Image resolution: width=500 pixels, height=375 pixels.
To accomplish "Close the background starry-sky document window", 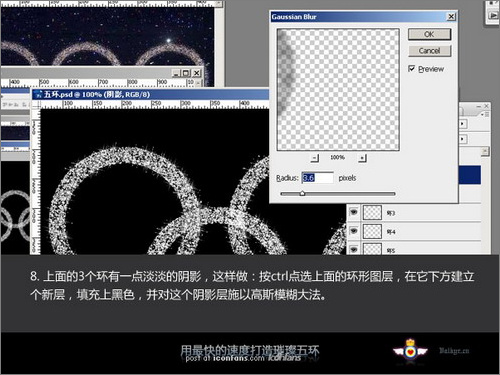I will tap(197, 73).
